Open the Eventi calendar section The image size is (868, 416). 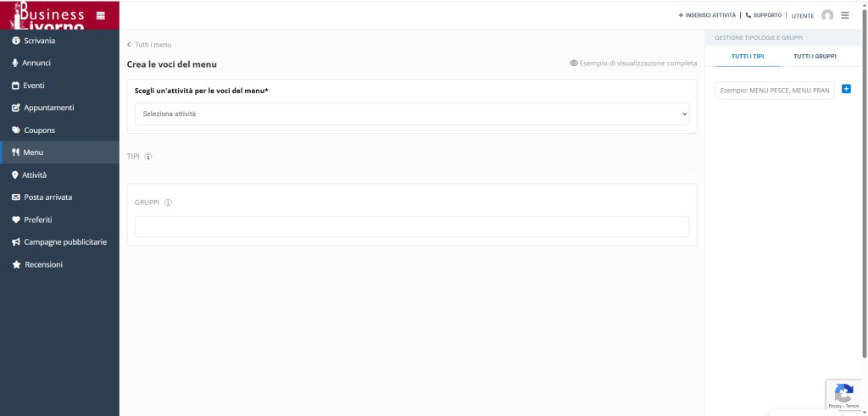coord(34,86)
